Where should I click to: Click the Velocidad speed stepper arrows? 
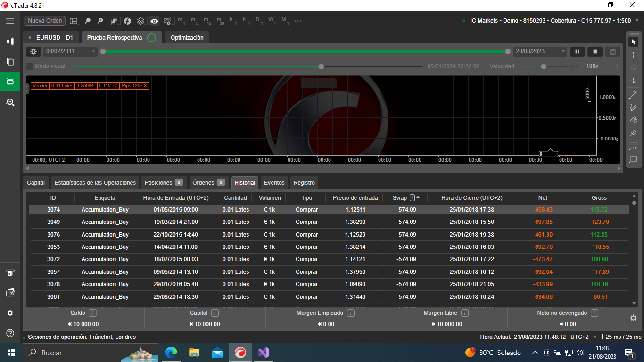617,66
